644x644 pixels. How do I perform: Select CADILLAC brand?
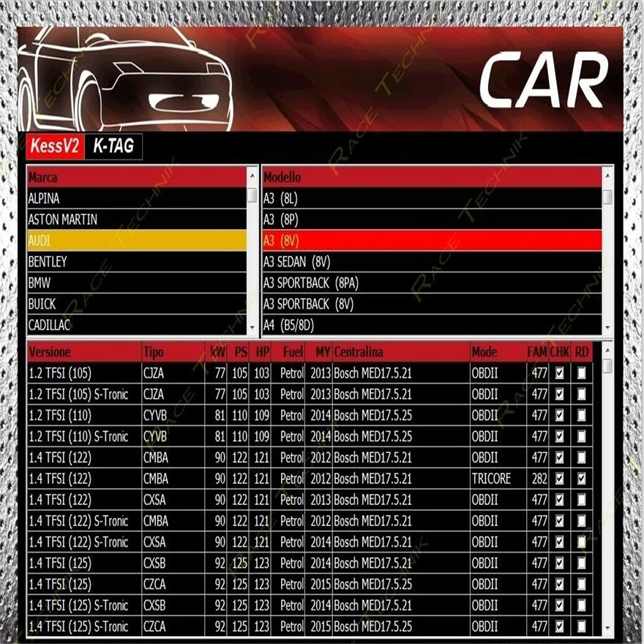137,325
